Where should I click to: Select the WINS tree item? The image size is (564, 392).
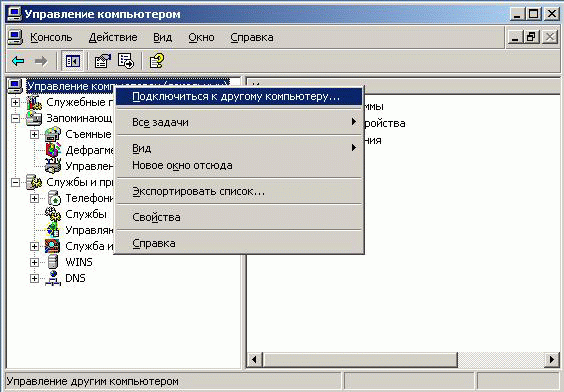[x=79, y=262]
